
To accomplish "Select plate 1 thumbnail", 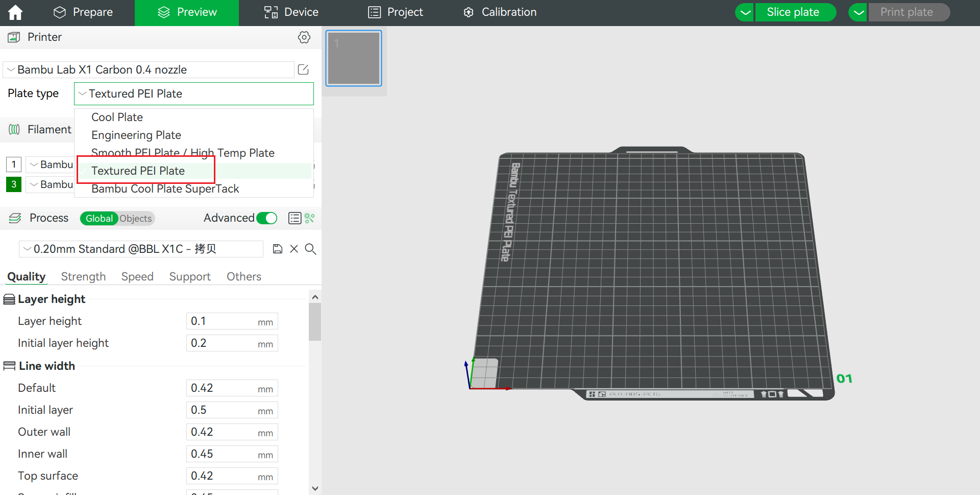I will 354,58.
